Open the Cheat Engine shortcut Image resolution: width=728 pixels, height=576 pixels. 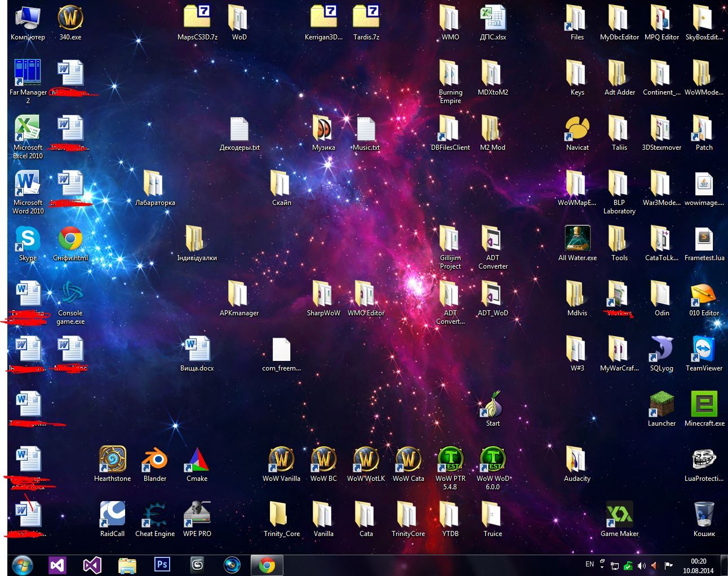tap(154, 515)
